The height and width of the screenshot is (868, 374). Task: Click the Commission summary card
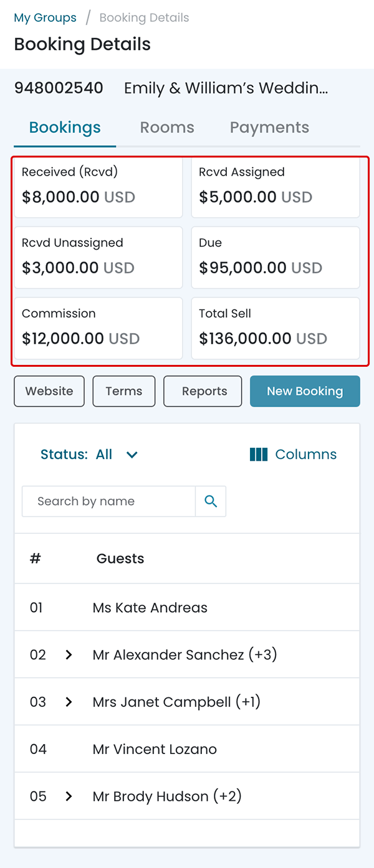[98, 328]
